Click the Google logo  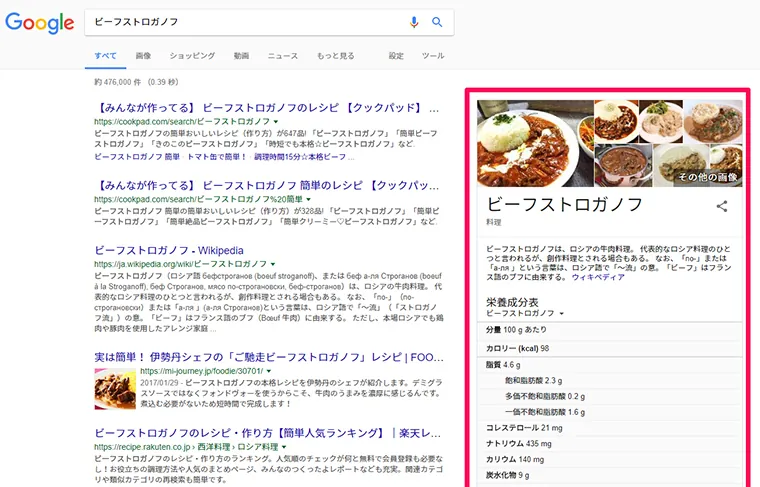[40, 23]
